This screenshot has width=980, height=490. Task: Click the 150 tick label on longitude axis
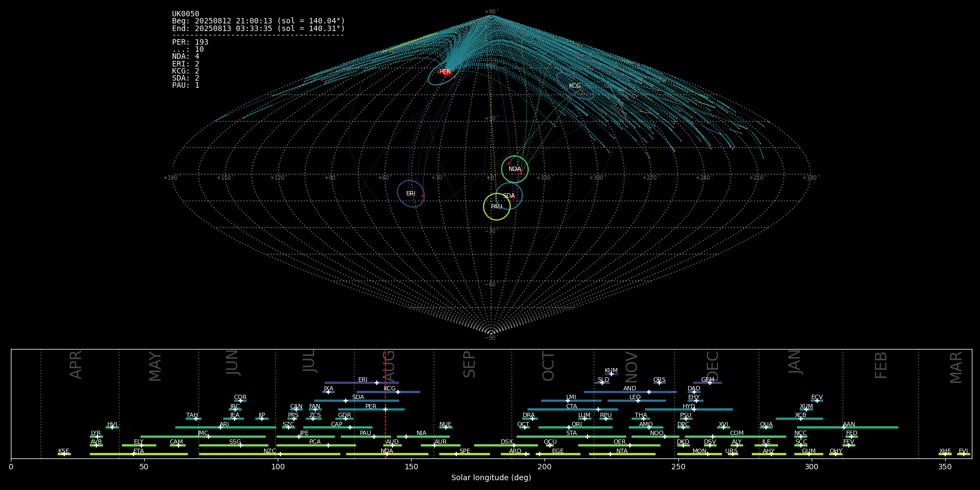[x=411, y=467]
